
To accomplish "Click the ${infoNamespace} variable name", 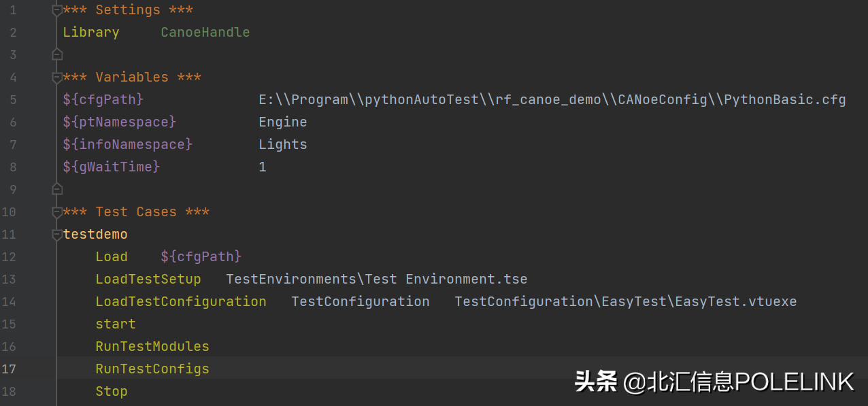I will point(128,145).
